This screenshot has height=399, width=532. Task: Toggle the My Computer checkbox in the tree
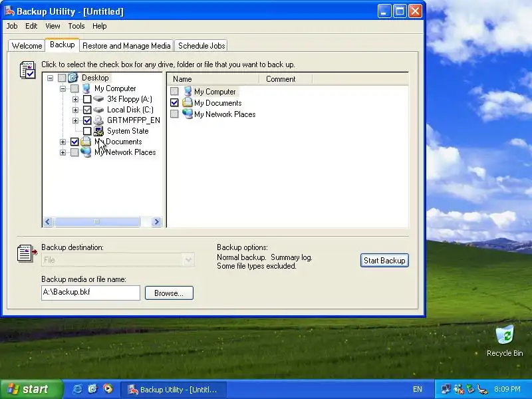(74, 88)
